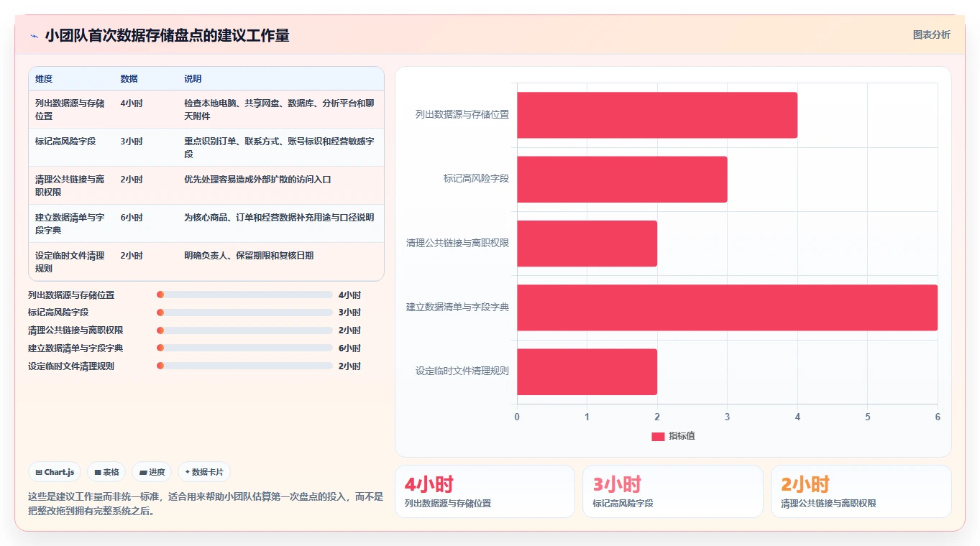
Task: Click the 3小时 data card
Action: click(x=673, y=491)
